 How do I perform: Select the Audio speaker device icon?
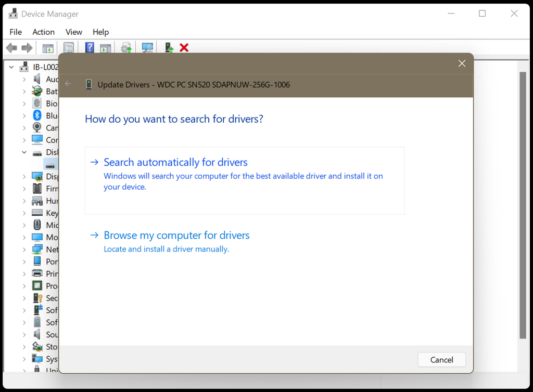[37, 79]
